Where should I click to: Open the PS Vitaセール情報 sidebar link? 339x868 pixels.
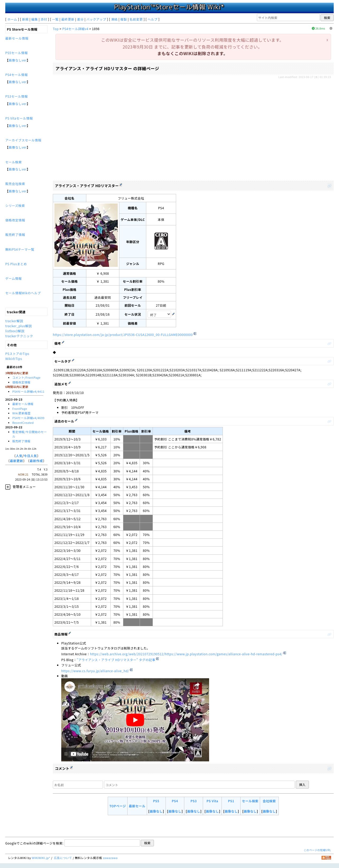click(x=19, y=118)
